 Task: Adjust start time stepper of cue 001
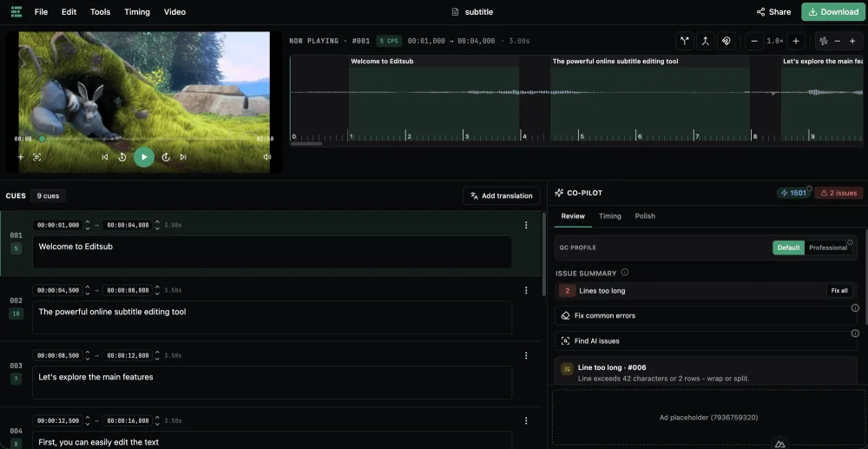[x=88, y=225]
